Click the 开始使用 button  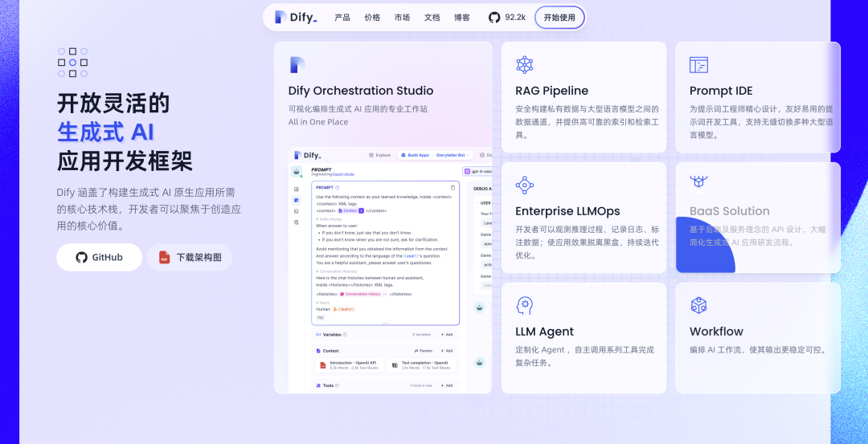pyautogui.click(x=559, y=17)
